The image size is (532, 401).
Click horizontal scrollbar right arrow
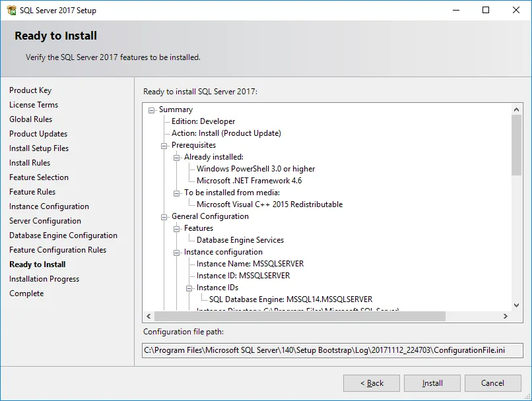(x=505, y=317)
